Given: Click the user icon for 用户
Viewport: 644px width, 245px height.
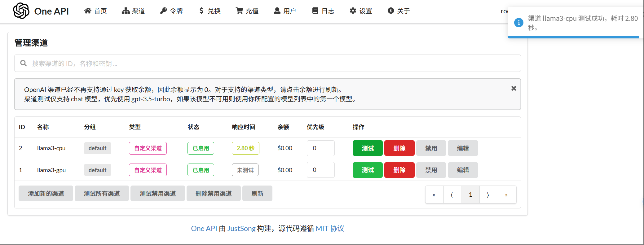Looking at the screenshot, I should click(277, 11).
